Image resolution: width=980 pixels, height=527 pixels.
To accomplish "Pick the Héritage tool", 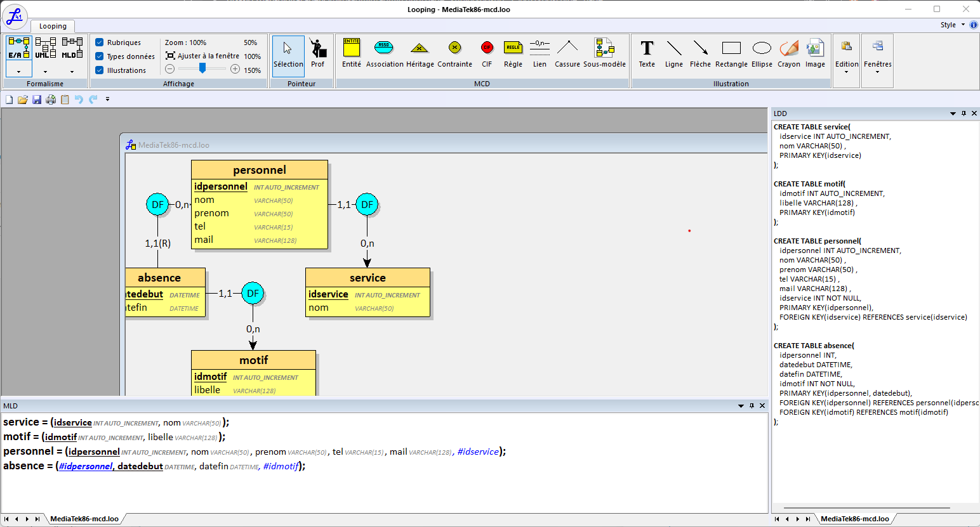I will (420, 53).
